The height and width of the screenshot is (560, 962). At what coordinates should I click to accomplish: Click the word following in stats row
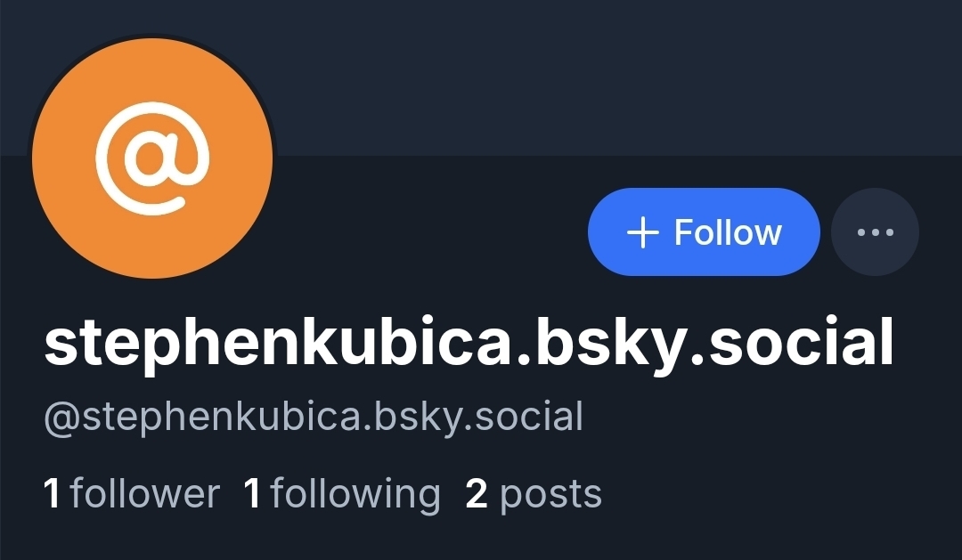pos(355,495)
